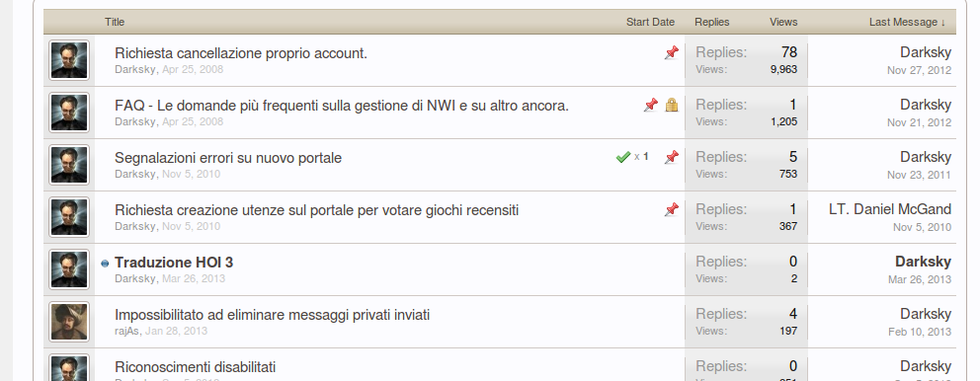This screenshot has height=381, width=980.
Task: Click green checkmark on Segnalazioni errori thread
Action: tap(622, 157)
